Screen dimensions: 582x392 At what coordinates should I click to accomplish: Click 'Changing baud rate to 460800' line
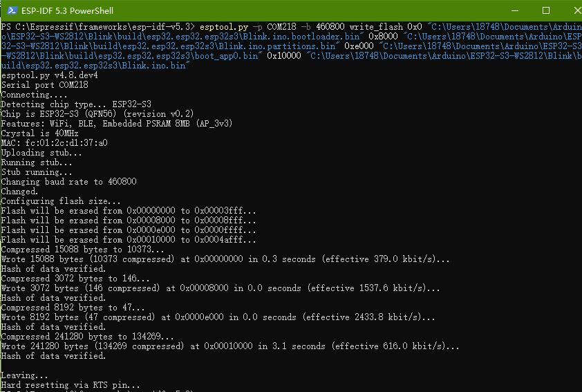(x=68, y=182)
